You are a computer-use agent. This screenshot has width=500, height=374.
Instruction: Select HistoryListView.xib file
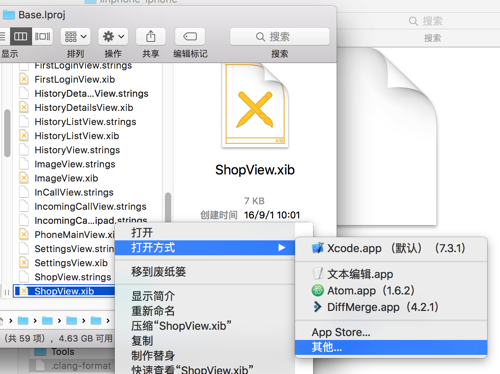tap(77, 136)
